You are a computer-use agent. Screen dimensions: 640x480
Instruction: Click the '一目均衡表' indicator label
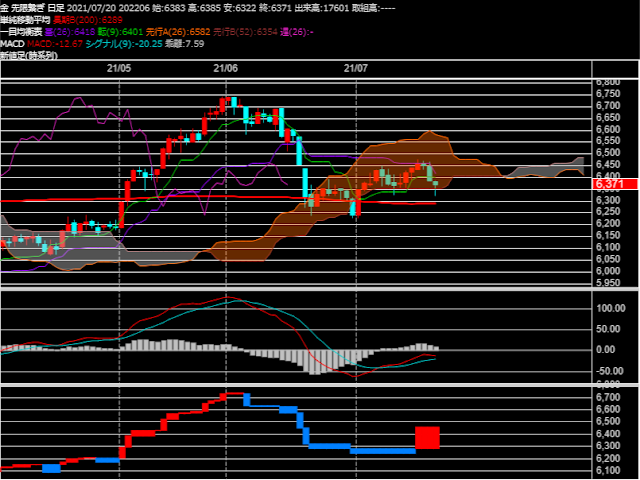(21, 32)
